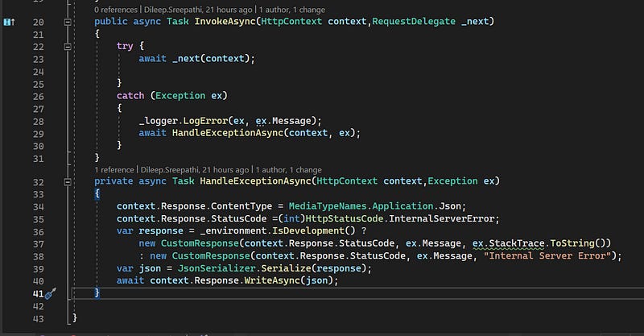Click line number 43 in the gutter
This screenshot has height=336, width=644.
point(38,319)
